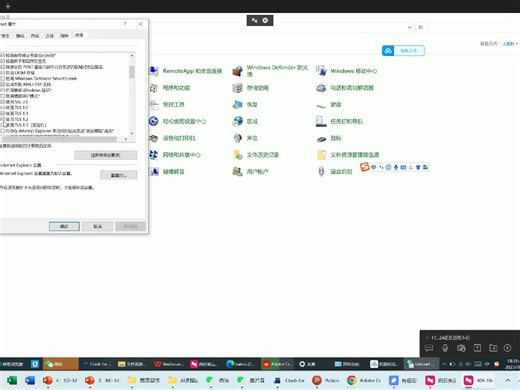Open RemoteApp and Desktop Connections item
Image resolution: width=520 pixels, height=390 pixels.
click(x=185, y=71)
